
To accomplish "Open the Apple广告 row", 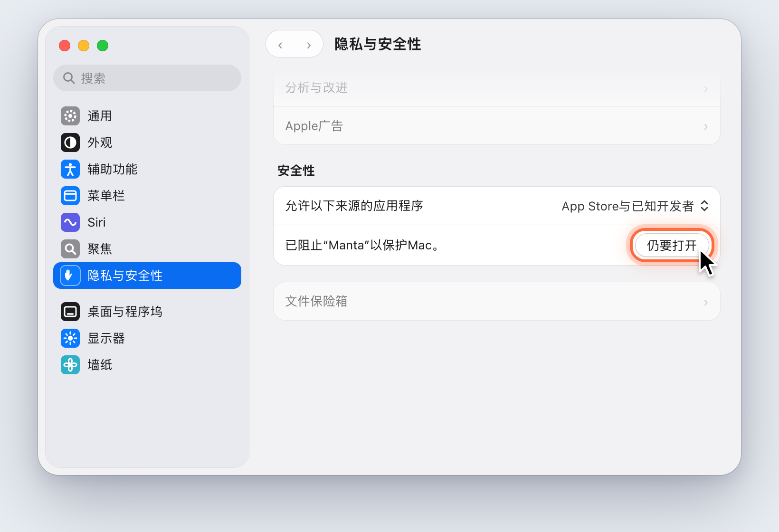I will tap(497, 126).
